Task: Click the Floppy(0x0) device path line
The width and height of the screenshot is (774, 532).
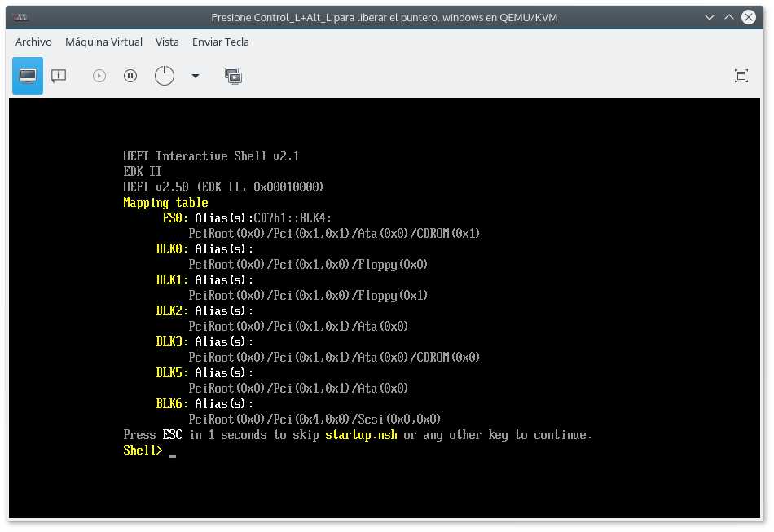Action: pyautogui.click(x=308, y=264)
